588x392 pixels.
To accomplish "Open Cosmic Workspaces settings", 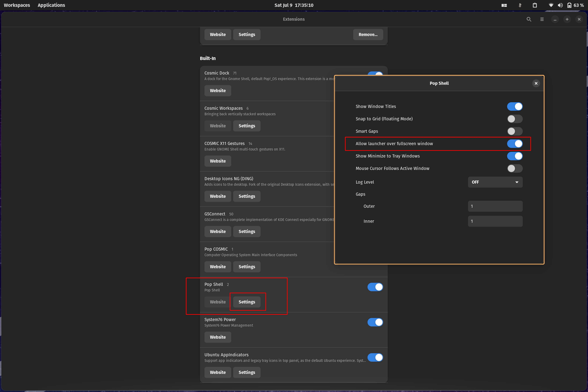I will tap(247, 126).
